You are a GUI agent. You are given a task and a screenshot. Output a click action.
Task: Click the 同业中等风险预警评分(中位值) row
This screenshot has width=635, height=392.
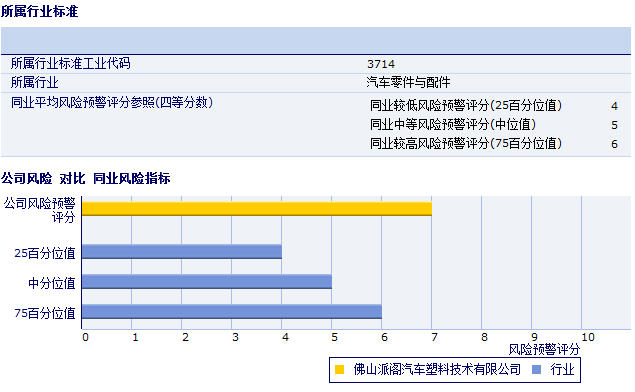494,125
